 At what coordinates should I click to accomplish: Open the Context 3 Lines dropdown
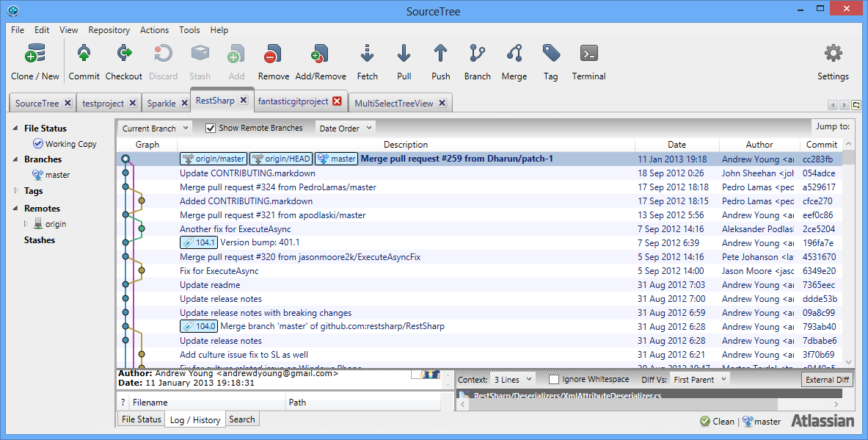513,380
